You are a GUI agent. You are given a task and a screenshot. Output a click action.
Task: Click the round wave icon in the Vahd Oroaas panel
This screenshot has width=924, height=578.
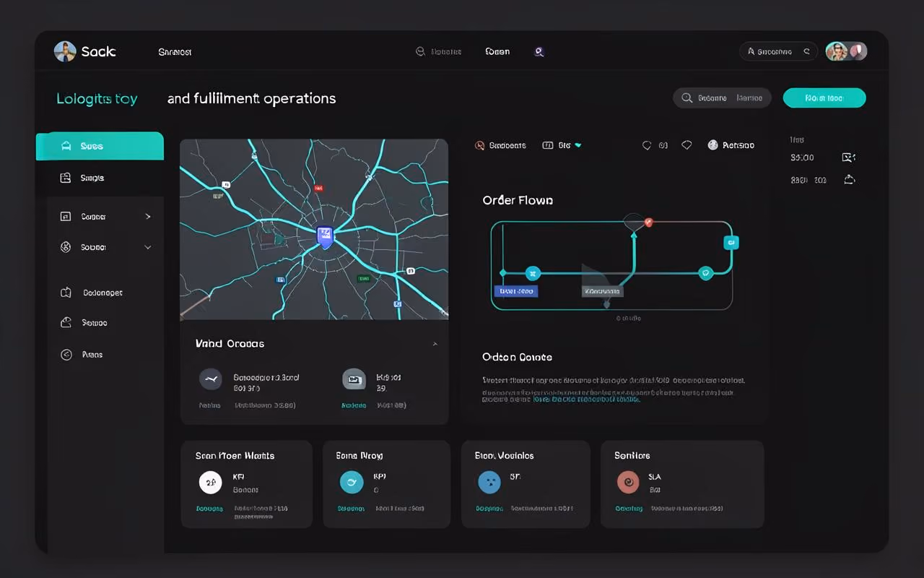(x=210, y=378)
